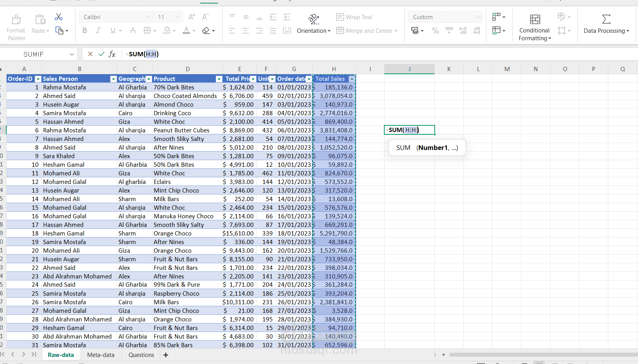Decrease indent icon
Viewport: 638px width, 364px height.
[273, 17]
